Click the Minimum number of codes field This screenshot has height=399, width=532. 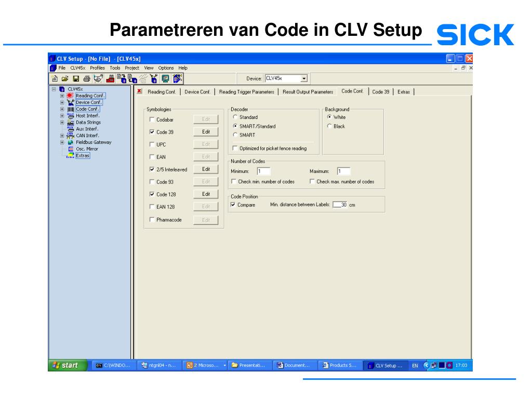tap(263, 171)
